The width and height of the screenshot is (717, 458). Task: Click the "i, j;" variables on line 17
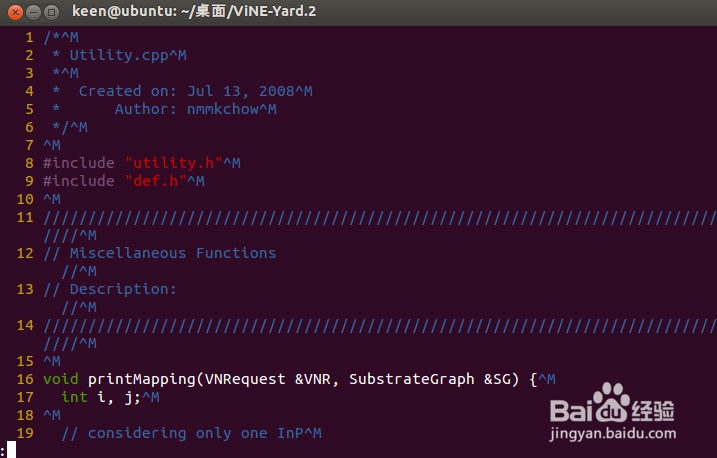[x=119, y=397]
